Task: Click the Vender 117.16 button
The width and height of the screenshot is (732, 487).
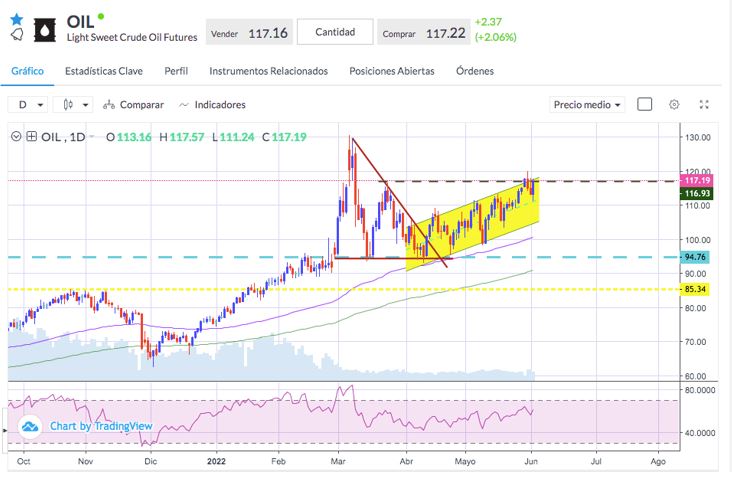Action: point(249,32)
